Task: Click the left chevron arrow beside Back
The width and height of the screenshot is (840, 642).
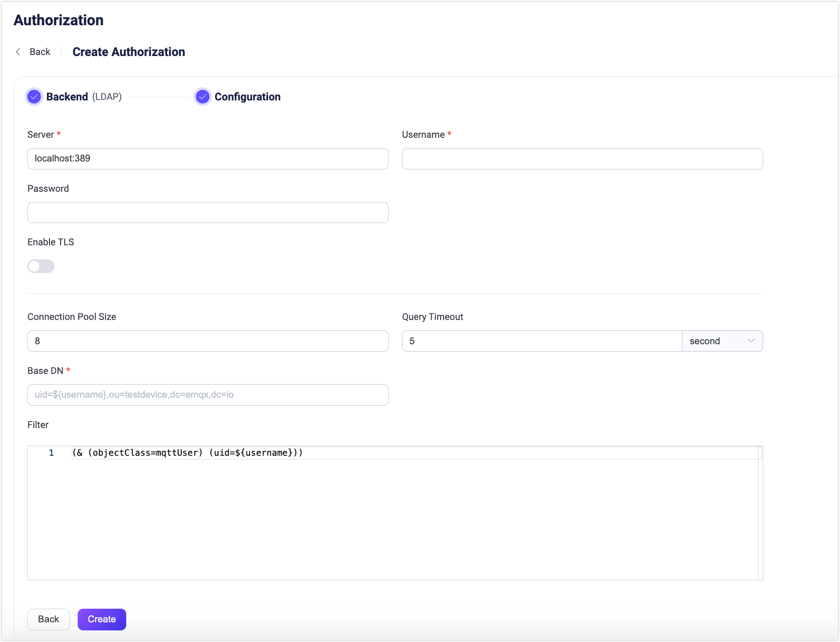Action: click(18, 51)
